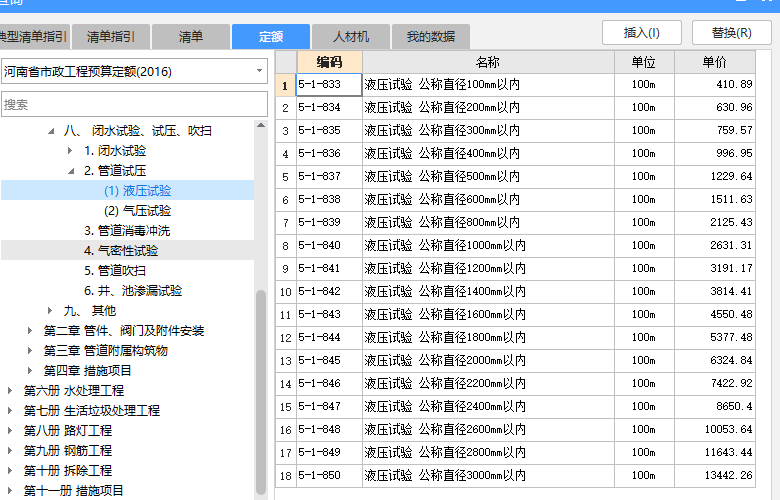Click price cell 11643.44

715,452
